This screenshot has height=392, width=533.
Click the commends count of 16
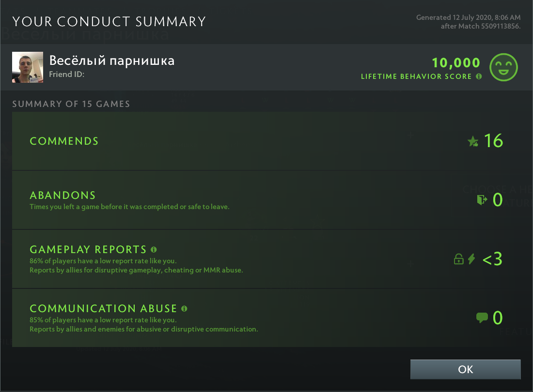(x=493, y=141)
